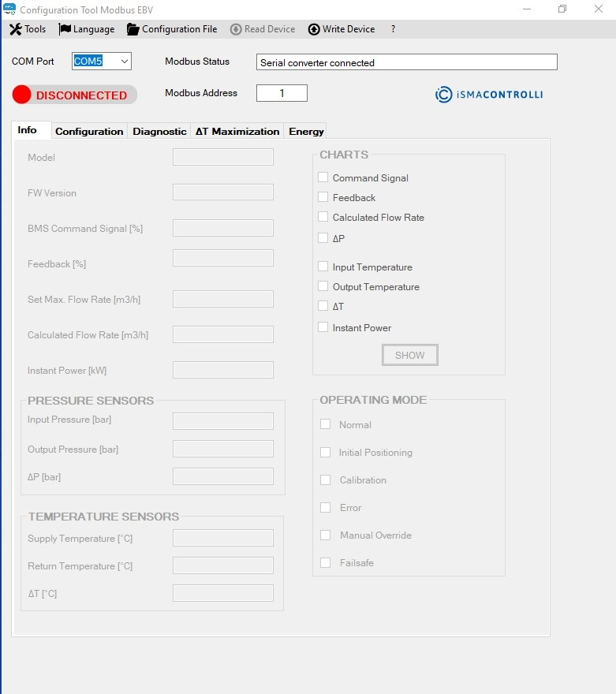Click the Write Device upload icon
The image size is (616, 694).
tap(314, 29)
